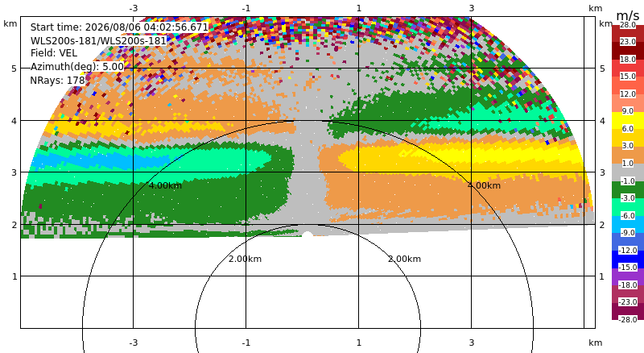The height and width of the screenshot is (353, 644).
Task: Click the right axis tick label 1
Action: coord(602,276)
